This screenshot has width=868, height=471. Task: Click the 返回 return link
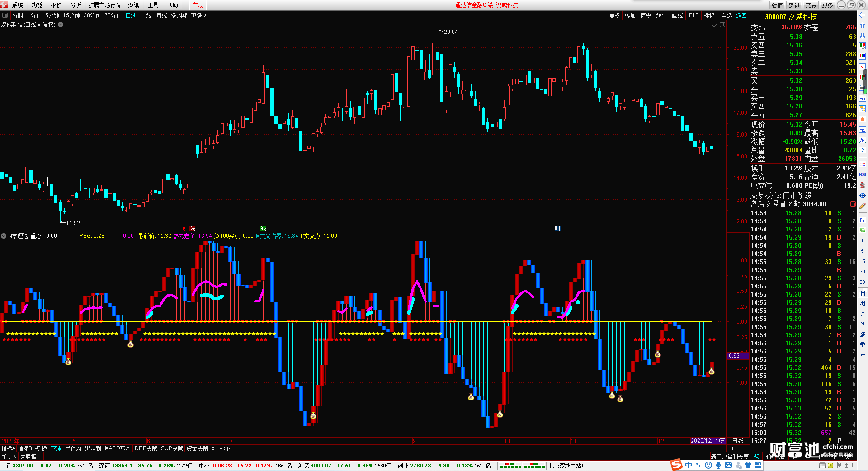[x=741, y=15]
